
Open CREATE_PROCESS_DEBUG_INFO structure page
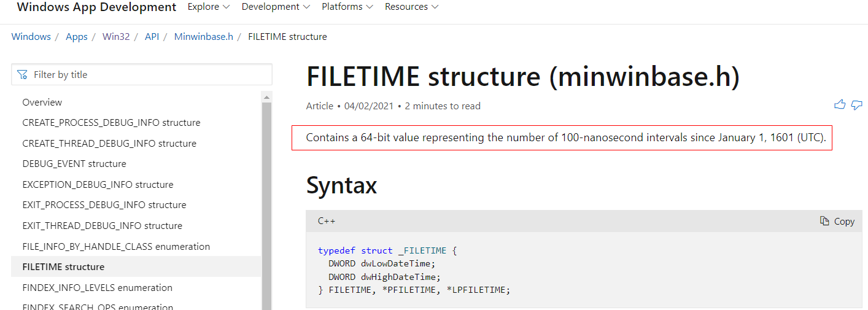pyautogui.click(x=111, y=123)
